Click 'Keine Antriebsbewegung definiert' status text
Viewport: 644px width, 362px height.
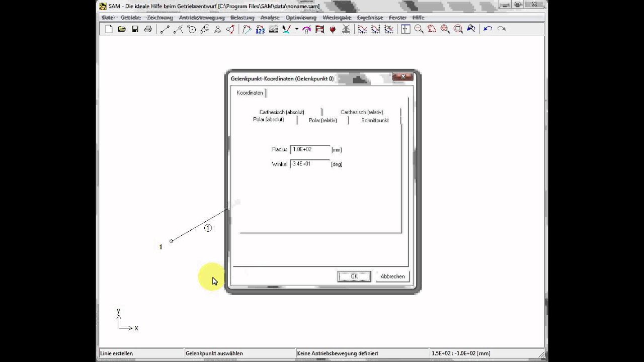[338, 353]
